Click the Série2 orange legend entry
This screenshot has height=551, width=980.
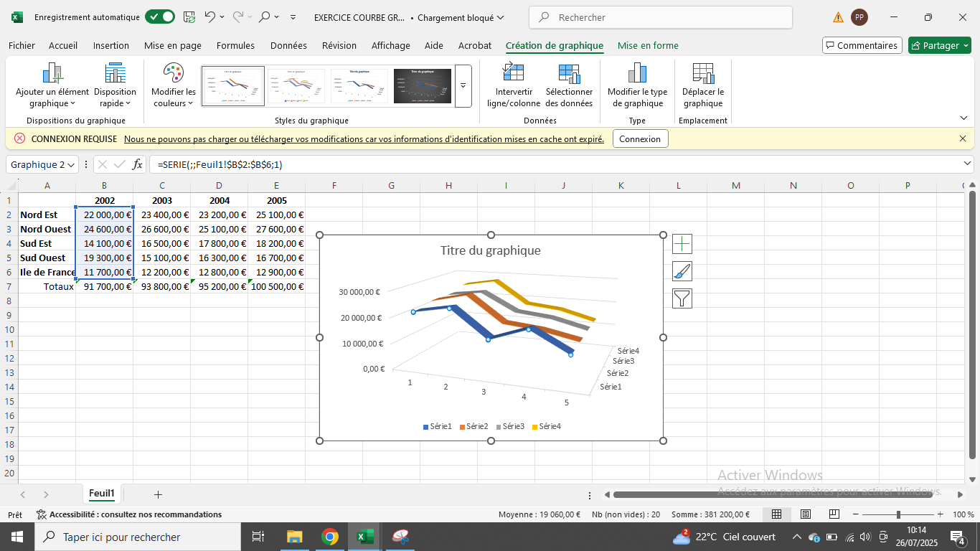point(473,426)
